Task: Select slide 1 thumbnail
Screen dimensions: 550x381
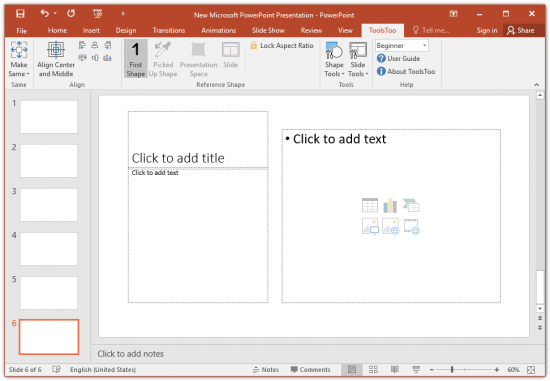Action: pos(49,117)
